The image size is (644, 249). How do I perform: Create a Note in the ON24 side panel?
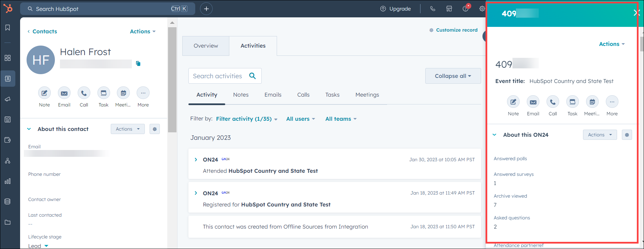513,102
